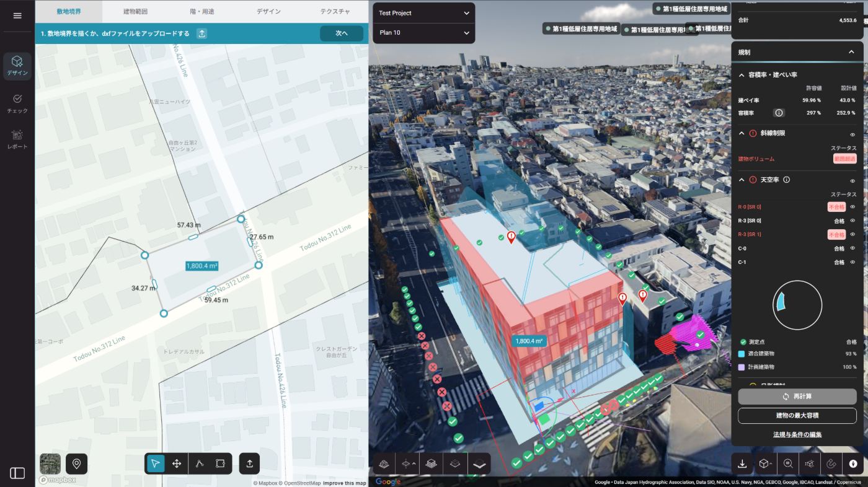Click the compass icon in the 3D toolbar

pos(853,463)
